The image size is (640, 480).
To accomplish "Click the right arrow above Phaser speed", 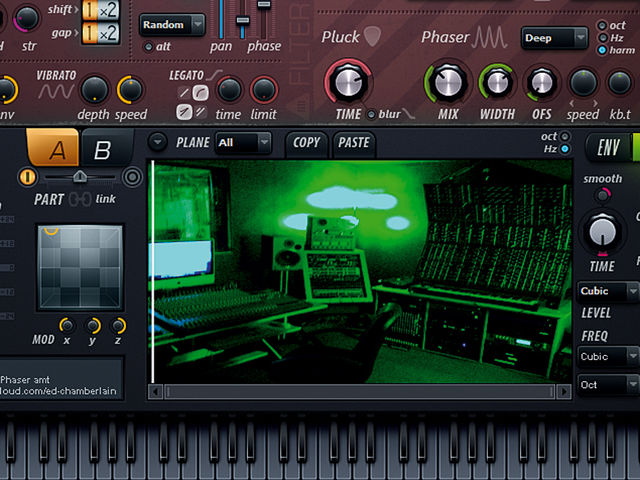I will coord(596,103).
